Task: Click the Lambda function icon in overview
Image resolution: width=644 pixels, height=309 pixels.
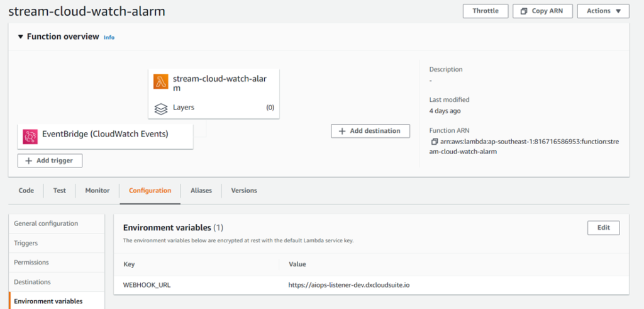Action: pos(160,81)
